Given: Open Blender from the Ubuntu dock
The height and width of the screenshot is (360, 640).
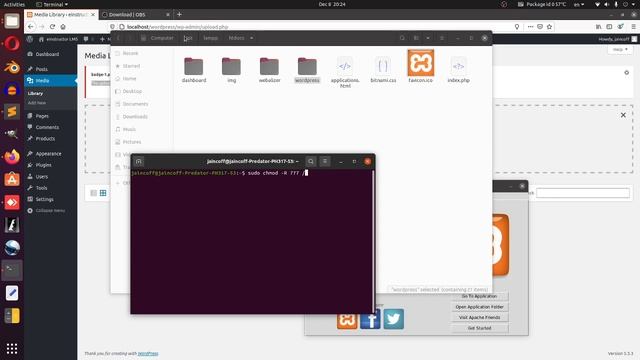Looking at the screenshot, I should point(12,67).
